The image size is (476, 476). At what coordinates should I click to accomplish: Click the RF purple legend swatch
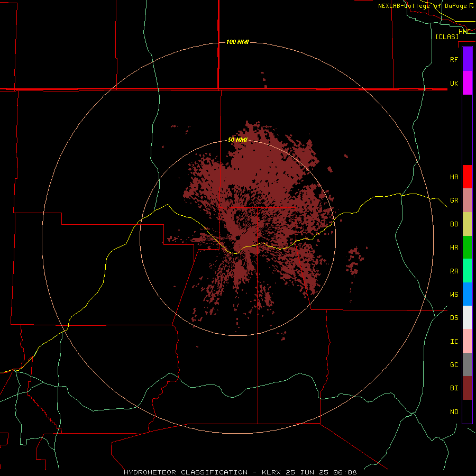coord(467,59)
